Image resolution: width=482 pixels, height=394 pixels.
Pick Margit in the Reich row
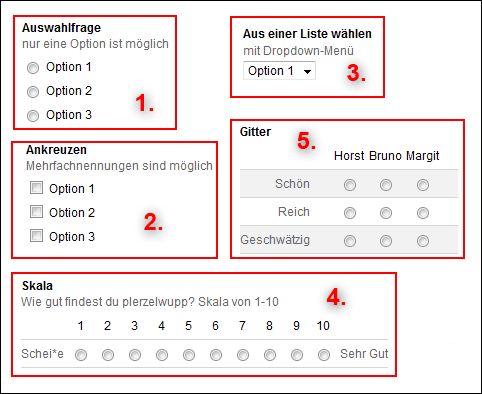(x=423, y=213)
